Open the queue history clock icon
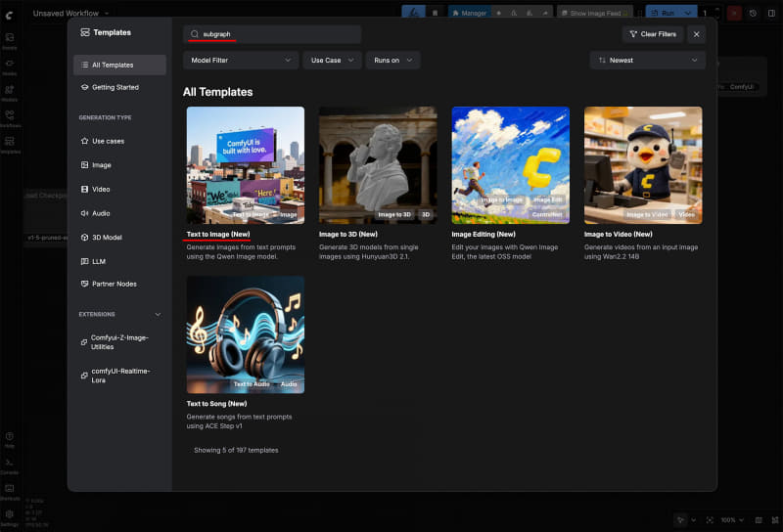 click(753, 14)
